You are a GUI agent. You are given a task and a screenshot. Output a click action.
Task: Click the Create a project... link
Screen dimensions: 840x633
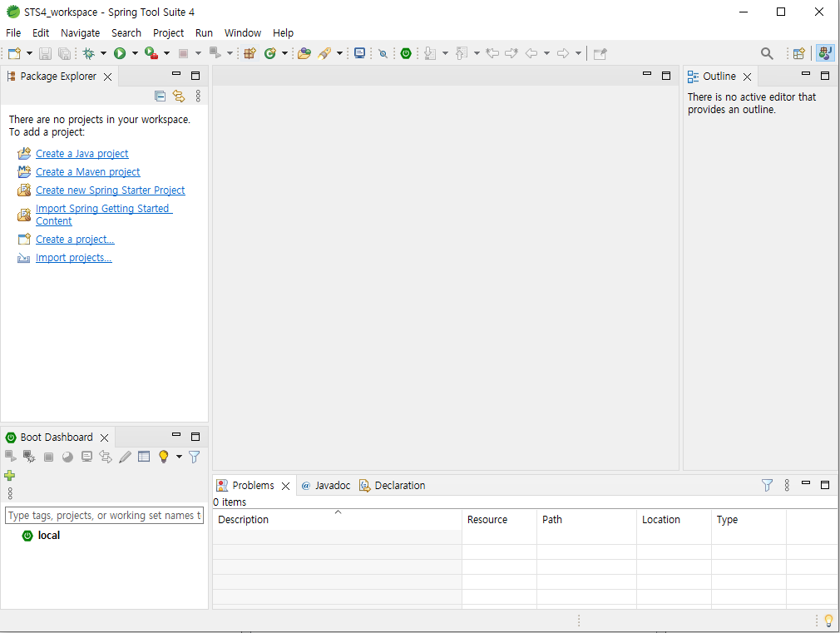coord(75,240)
